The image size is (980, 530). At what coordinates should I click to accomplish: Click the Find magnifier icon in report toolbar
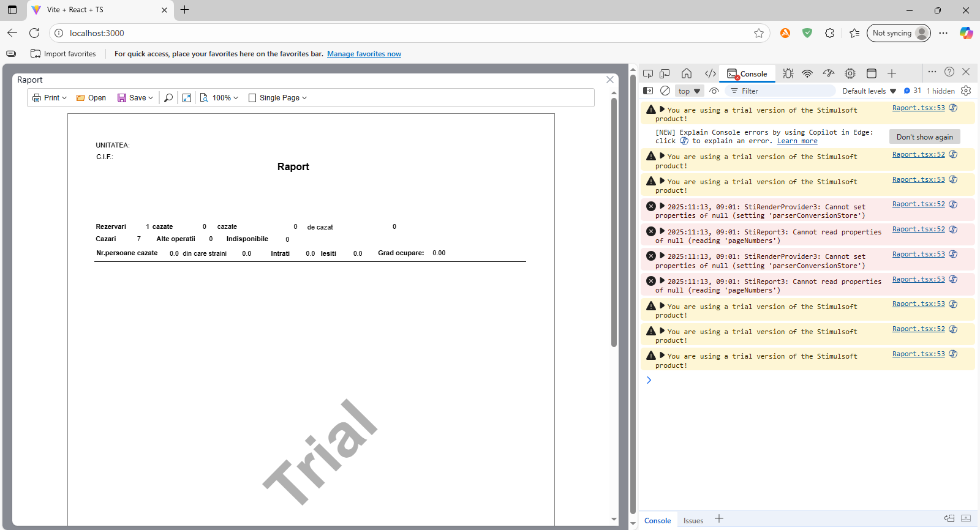coord(168,98)
